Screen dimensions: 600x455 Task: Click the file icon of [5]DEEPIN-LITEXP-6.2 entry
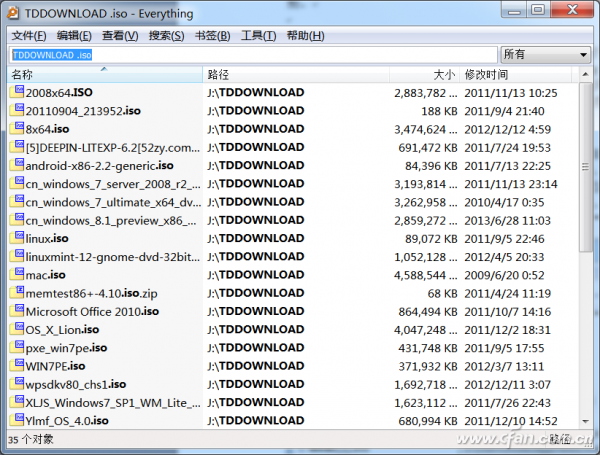[x=17, y=146]
